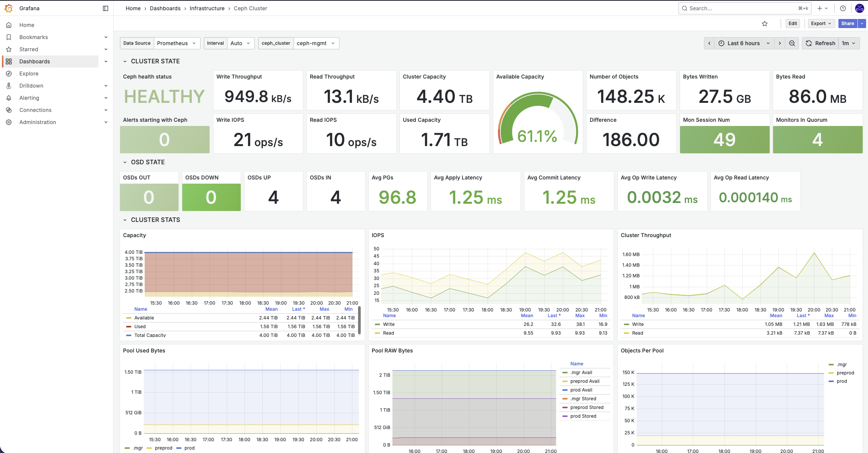The width and height of the screenshot is (868, 453).
Task: Open Alerting in the sidebar menu
Action: tap(29, 98)
